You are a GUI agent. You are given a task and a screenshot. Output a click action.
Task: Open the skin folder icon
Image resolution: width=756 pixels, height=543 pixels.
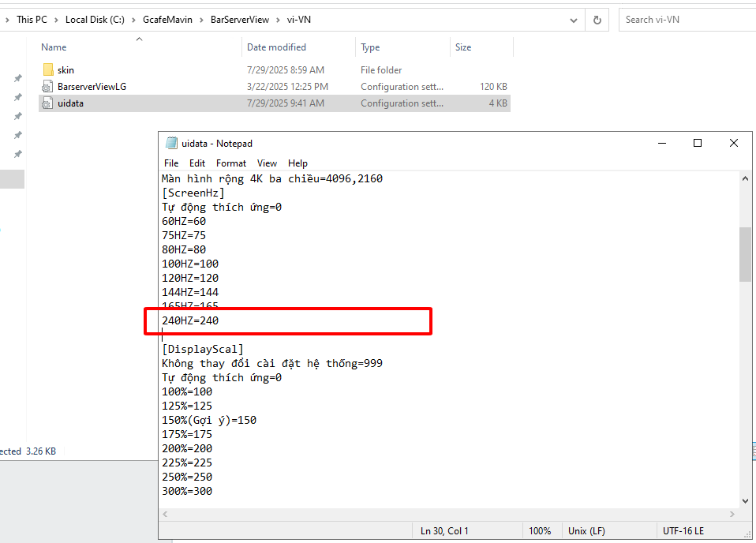[48, 70]
